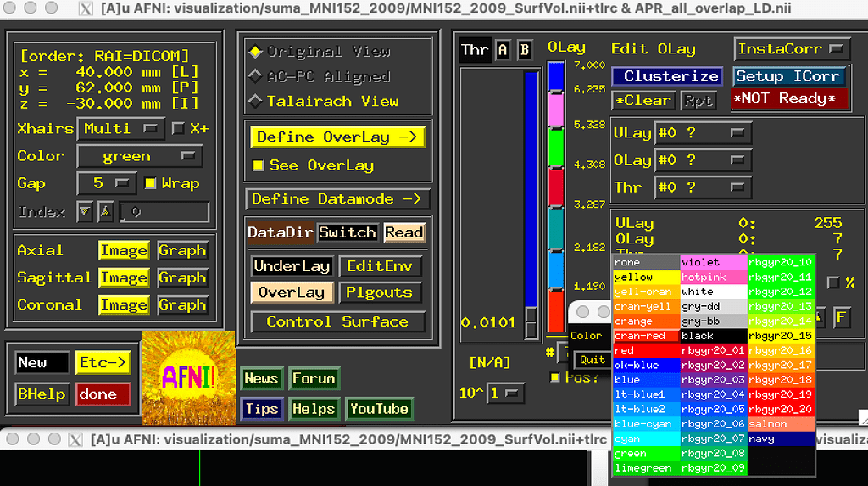Open the OLay sub-brick #0 dropdown
This screenshot has height=486, width=868.
pos(703,160)
